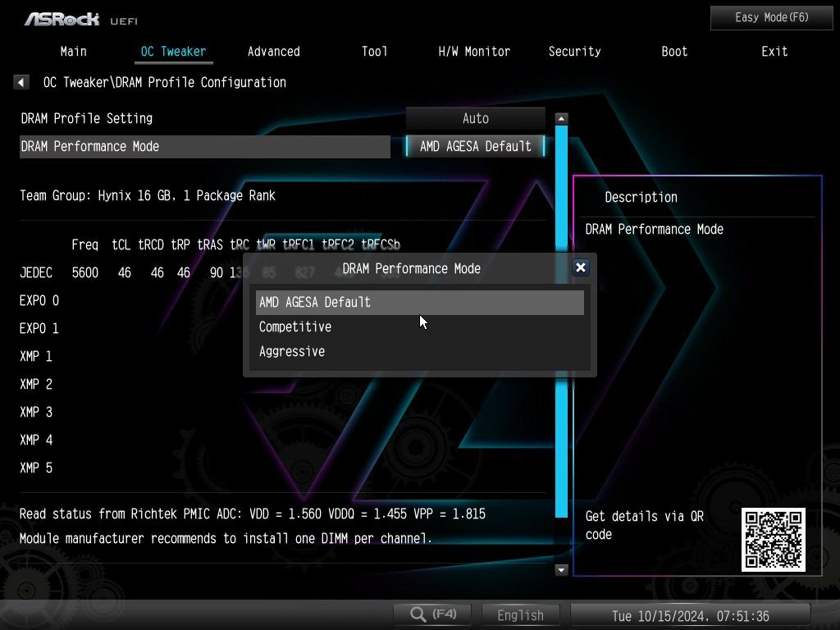Viewport: 840px width, 630px height.
Task: Click the XMP 3 profile row
Action: (36, 412)
